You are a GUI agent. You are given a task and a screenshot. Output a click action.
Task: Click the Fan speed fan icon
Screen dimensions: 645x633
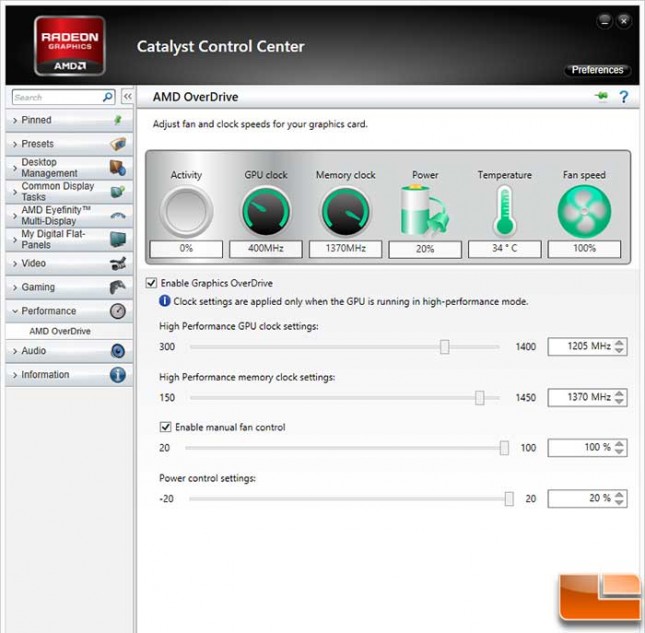pyautogui.click(x=584, y=211)
